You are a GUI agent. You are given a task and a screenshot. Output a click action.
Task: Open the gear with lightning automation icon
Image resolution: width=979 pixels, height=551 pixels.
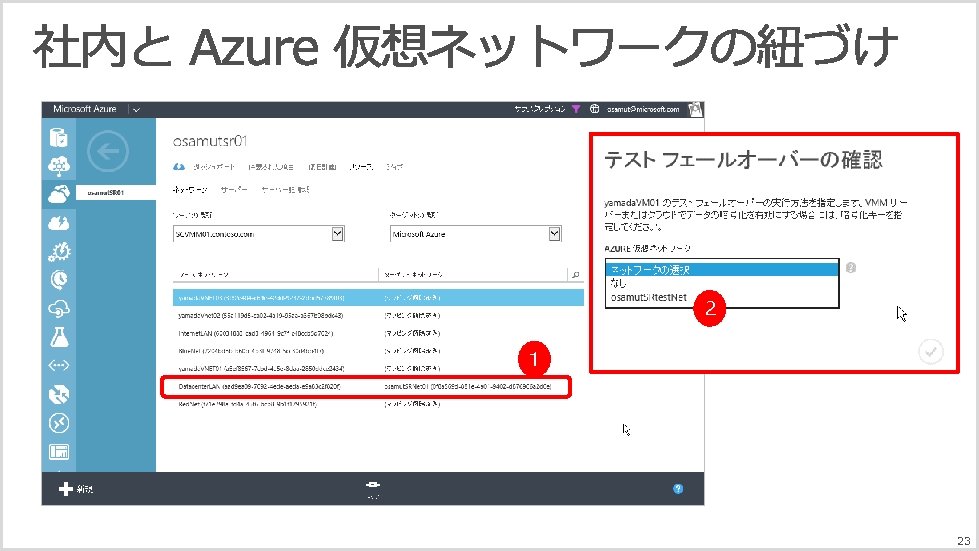[59, 251]
